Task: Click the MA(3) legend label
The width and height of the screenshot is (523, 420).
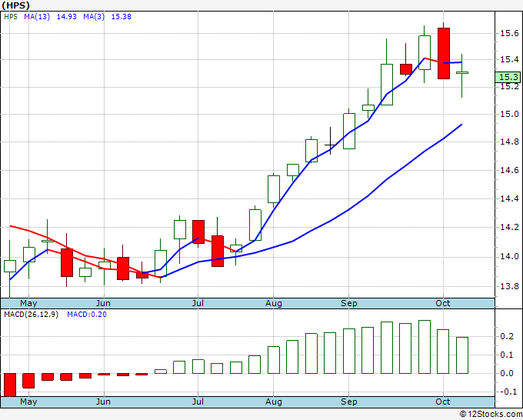Action: click(94, 17)
